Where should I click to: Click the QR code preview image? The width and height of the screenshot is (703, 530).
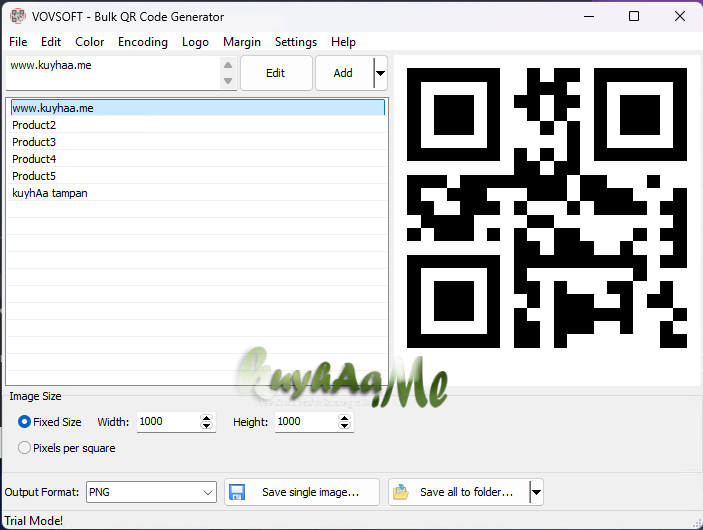click(547, 208)
